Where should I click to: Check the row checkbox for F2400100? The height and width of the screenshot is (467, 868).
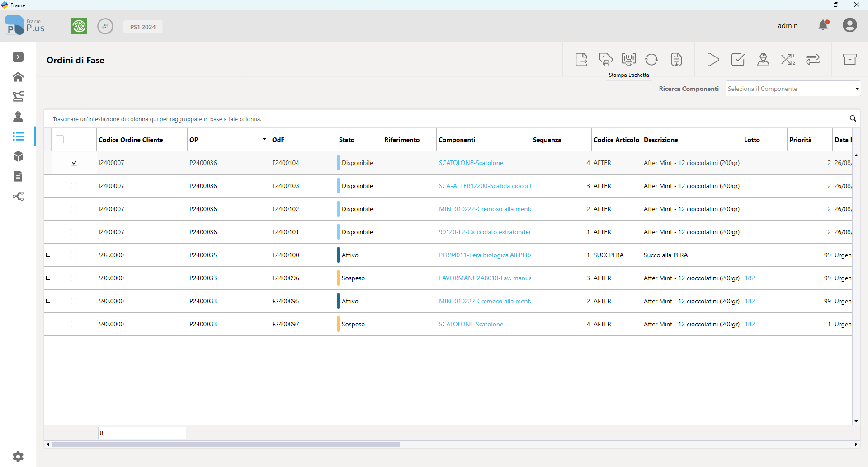point(74,255)
